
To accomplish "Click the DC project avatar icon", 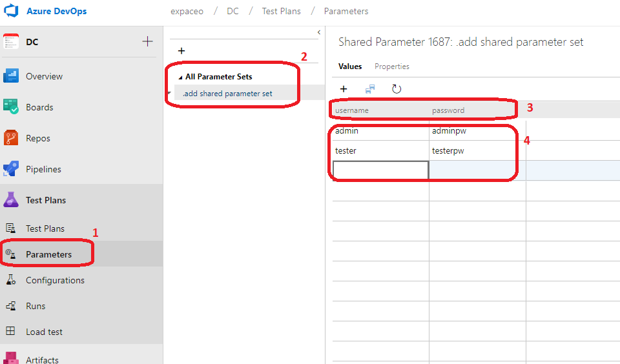I will pyautogui.click(x=11, y=41).
